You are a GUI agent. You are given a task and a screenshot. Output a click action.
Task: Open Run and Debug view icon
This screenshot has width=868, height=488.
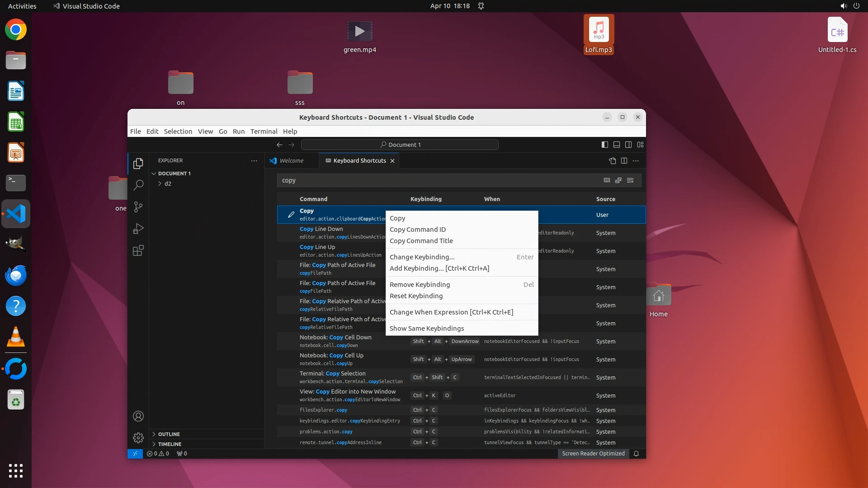(138, 229)
